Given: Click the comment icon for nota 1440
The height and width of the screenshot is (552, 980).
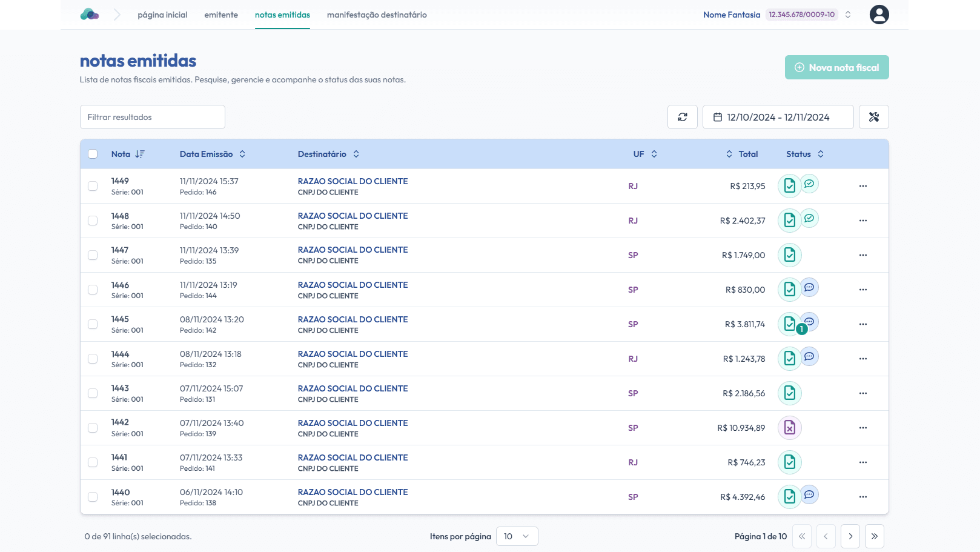Looking at the screenshot, I should 809,494.
